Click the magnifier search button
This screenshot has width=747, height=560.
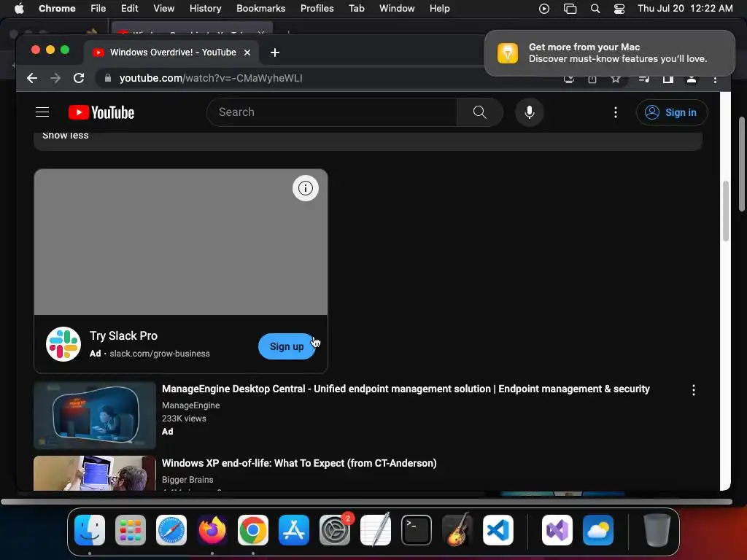(x=479, y=112)
